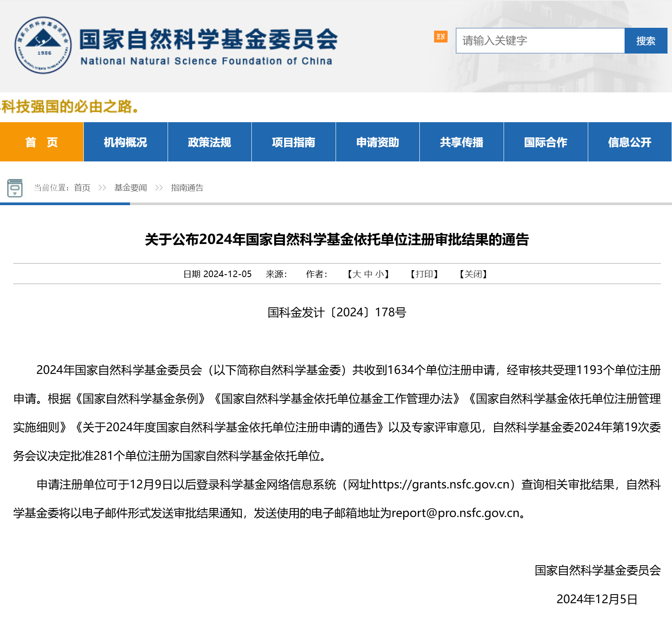
Task: Open the 首页 home tab
Action: point(42,142)
